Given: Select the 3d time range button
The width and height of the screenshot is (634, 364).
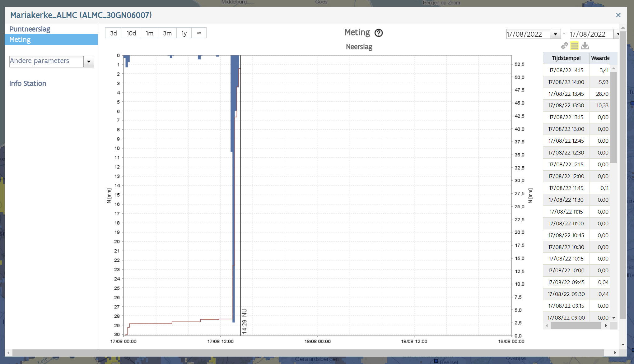Looking at the screenshot, I should point(114,33).
